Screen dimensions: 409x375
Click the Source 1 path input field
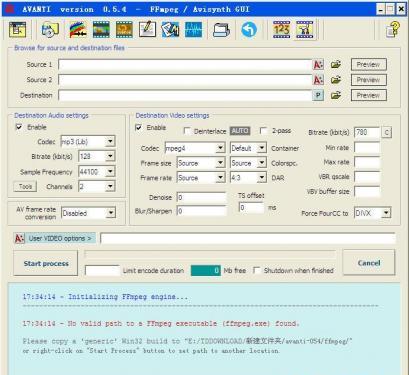(185, 64)
